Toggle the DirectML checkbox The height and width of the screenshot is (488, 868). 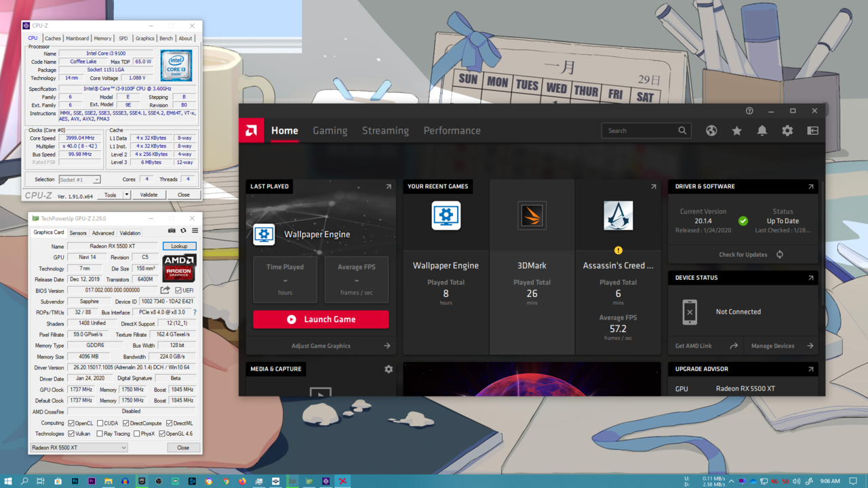(170, 423)
